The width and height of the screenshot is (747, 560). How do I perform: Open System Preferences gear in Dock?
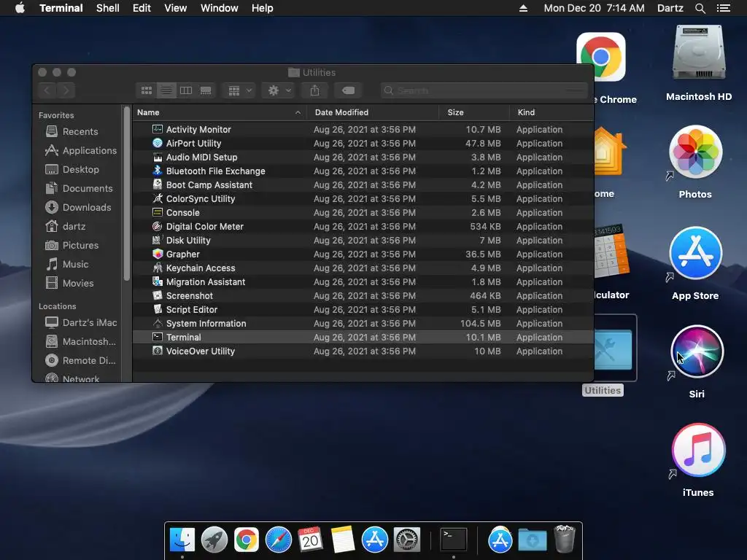[x=406, y=540]
